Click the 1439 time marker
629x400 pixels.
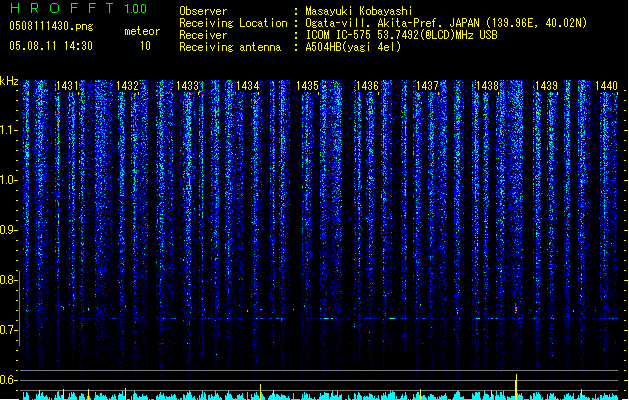pos(546,86)
